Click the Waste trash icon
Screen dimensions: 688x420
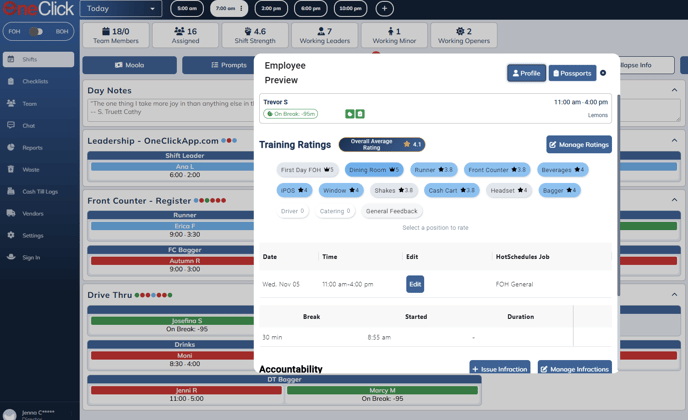[11, 169]
